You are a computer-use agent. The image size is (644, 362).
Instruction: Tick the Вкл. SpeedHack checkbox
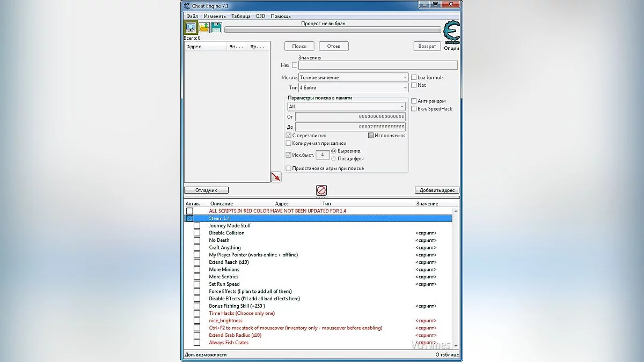[414, 109]
